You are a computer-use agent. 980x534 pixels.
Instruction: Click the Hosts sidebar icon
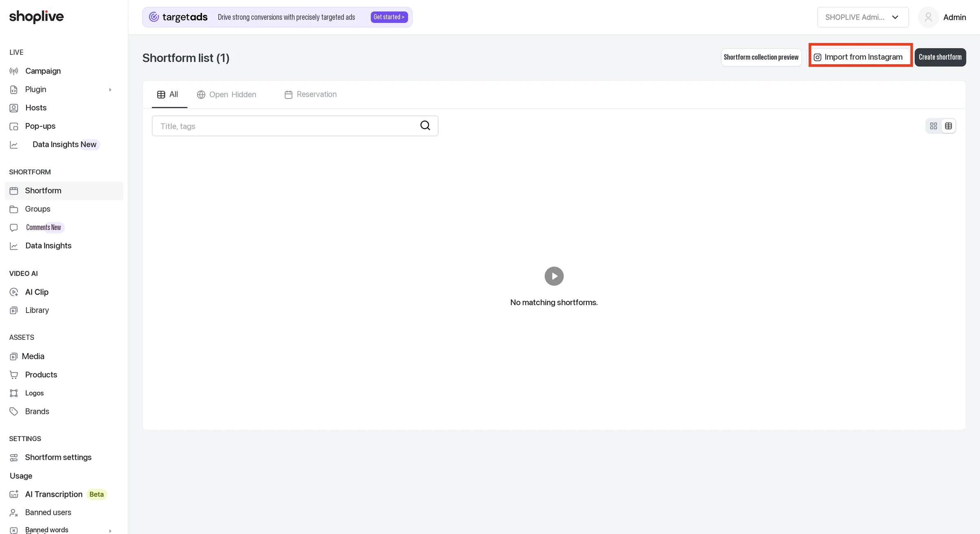pyautogui.click(x=14, y=108)
